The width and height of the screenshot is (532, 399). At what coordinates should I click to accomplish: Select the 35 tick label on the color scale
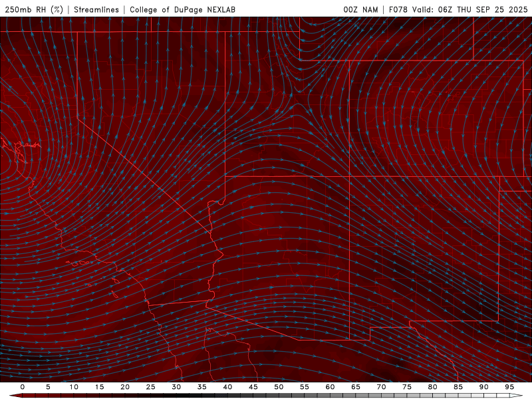(x=202, y=387)
